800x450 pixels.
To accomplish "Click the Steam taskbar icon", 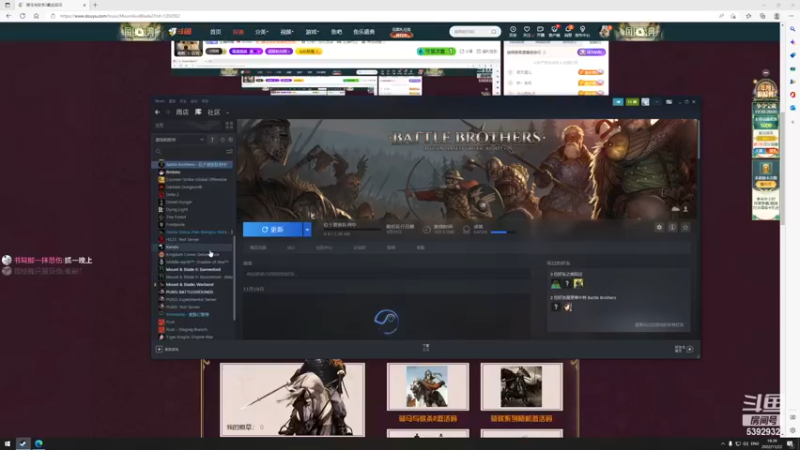I will pyautogui.click(x=23, y=444).
